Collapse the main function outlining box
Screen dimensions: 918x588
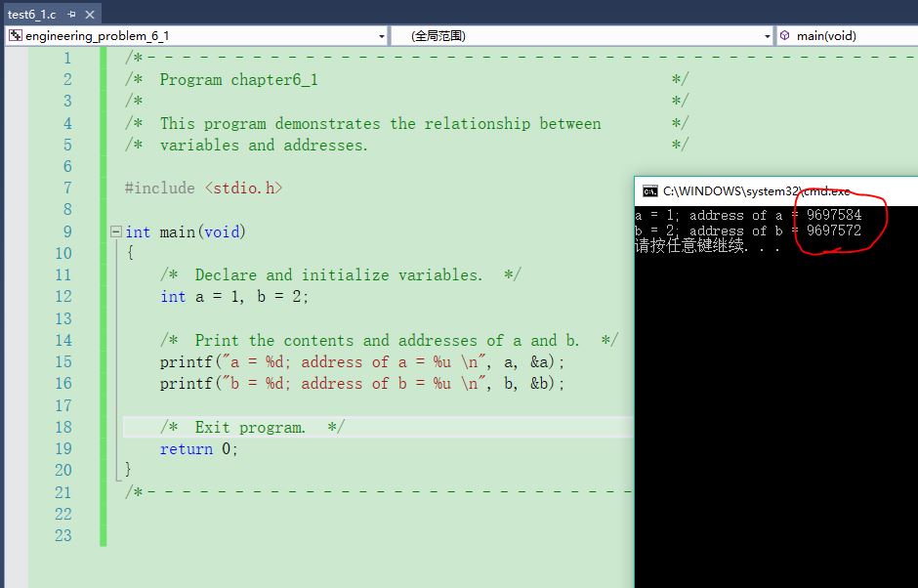[x=115, y=231]
